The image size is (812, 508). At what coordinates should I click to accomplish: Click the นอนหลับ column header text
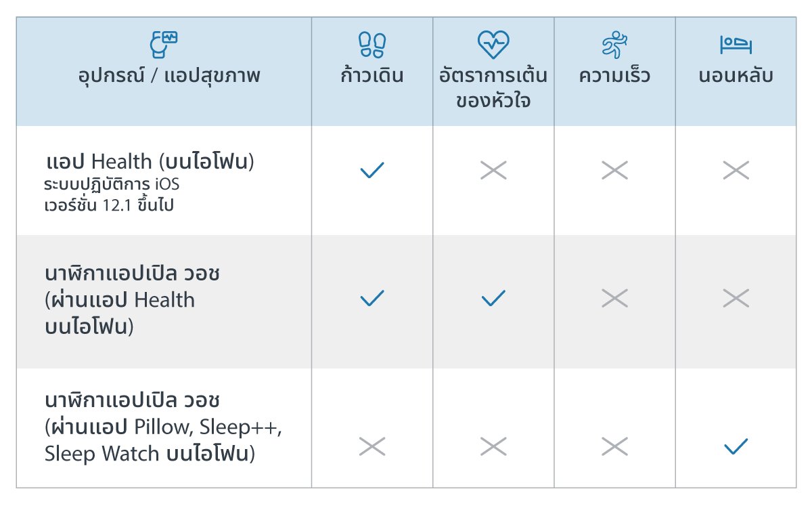pos(736,75)
